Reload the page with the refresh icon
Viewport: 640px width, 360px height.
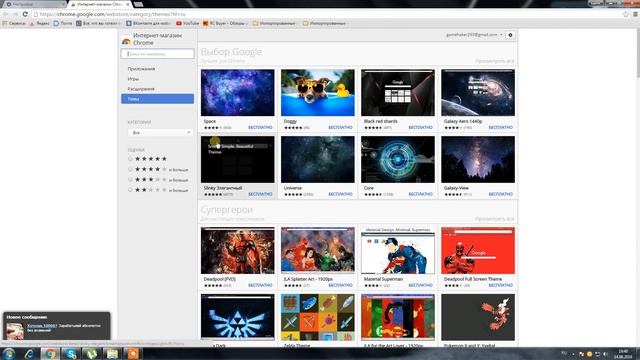tap(25, 14)
